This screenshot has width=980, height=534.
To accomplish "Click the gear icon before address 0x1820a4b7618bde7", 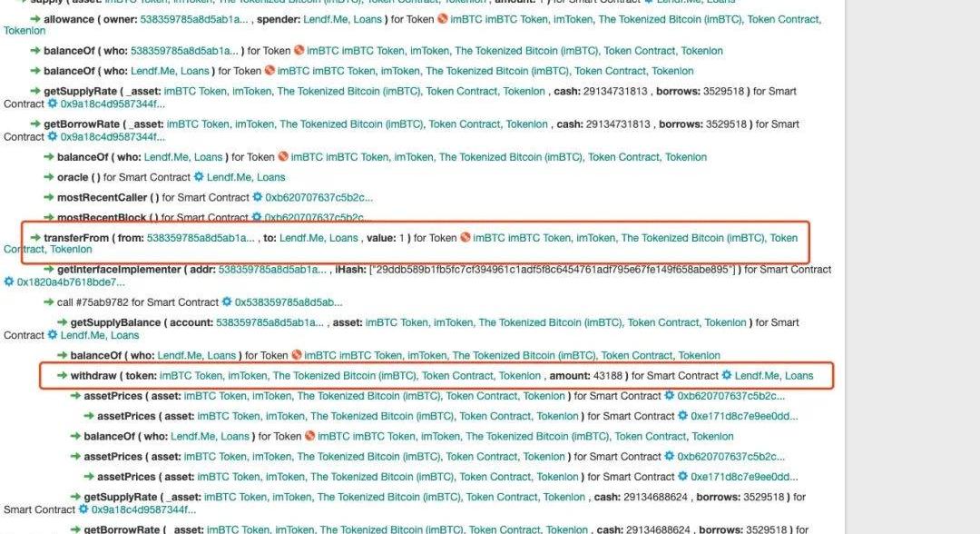I will click(x=10, y=282).
